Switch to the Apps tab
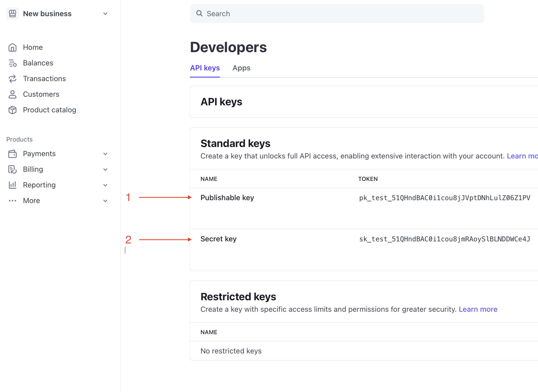Viewport: 538px width, 392px height. coord(241,68)
